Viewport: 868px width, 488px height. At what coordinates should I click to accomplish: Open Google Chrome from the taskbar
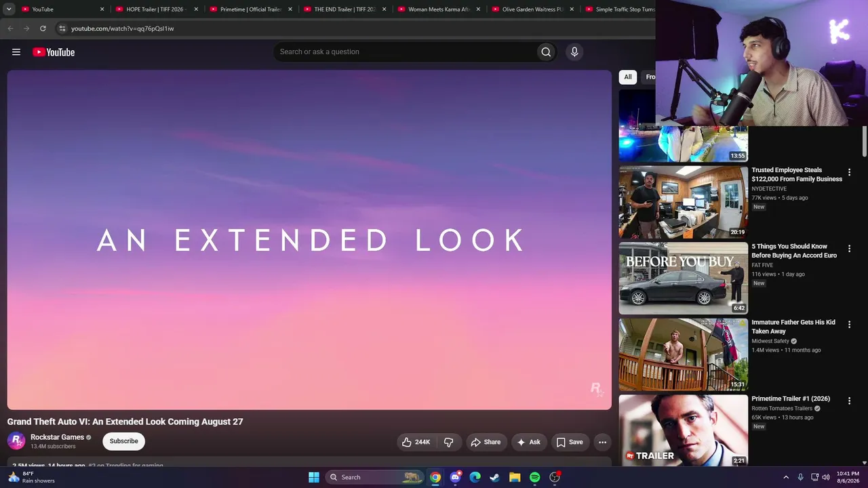pyautogui.click(x=435, y=477)
